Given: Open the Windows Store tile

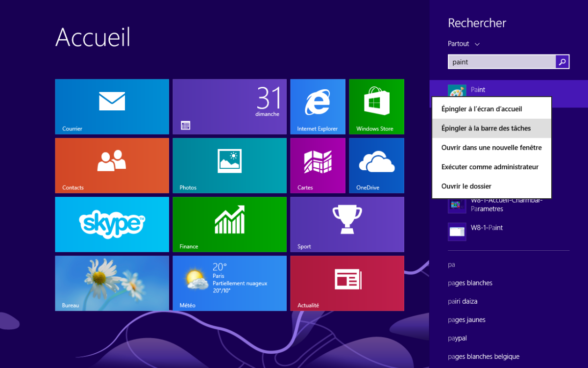Looking at the screenshot, I should (376, 106).
